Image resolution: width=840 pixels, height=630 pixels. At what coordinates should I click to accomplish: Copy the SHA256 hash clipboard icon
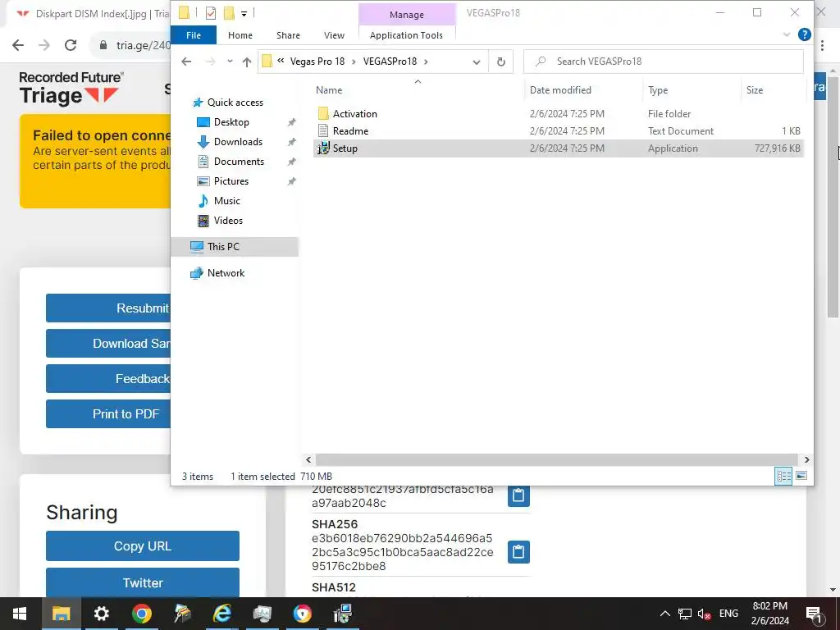[518, 552]
